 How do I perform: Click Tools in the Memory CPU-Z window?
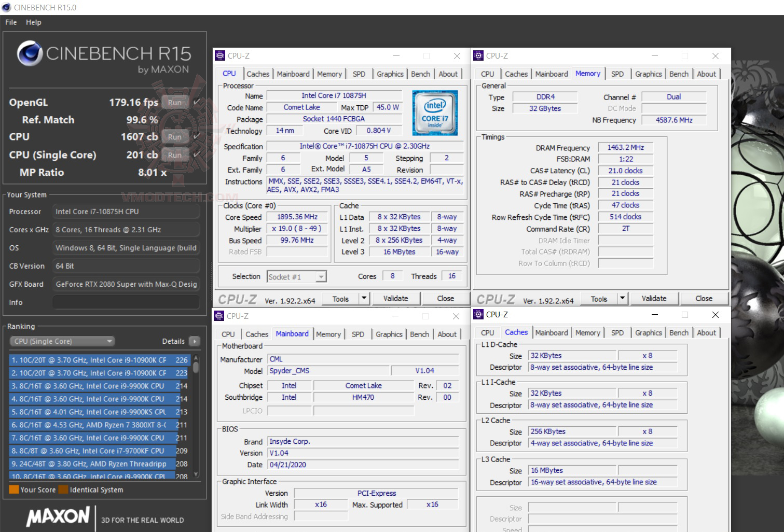[599, 298]
